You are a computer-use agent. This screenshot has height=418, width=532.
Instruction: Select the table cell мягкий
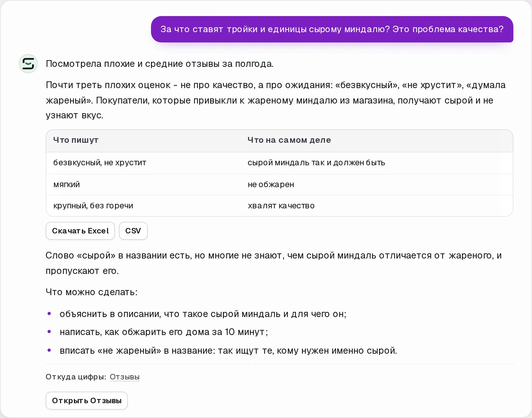(x=66, y=185)
